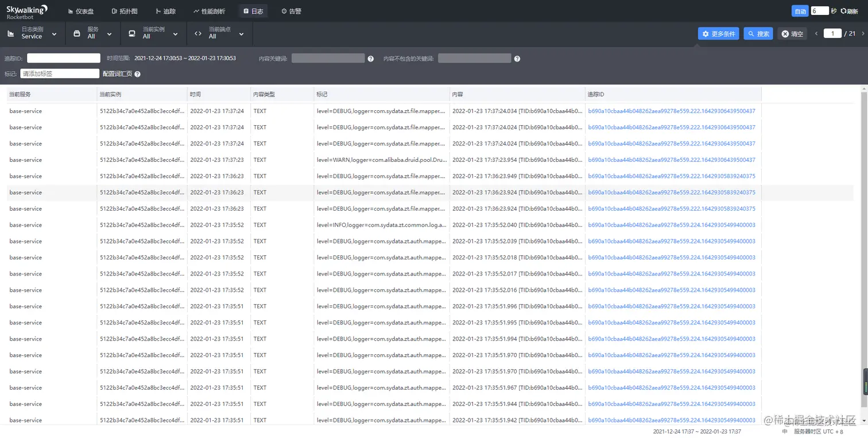
Task: Click content cell 2022-01-23 17:35:51.995
Action: point(517,323)
